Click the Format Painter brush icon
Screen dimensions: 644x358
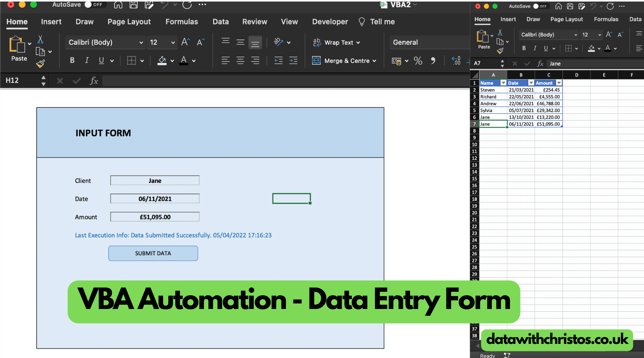[41, 64]
